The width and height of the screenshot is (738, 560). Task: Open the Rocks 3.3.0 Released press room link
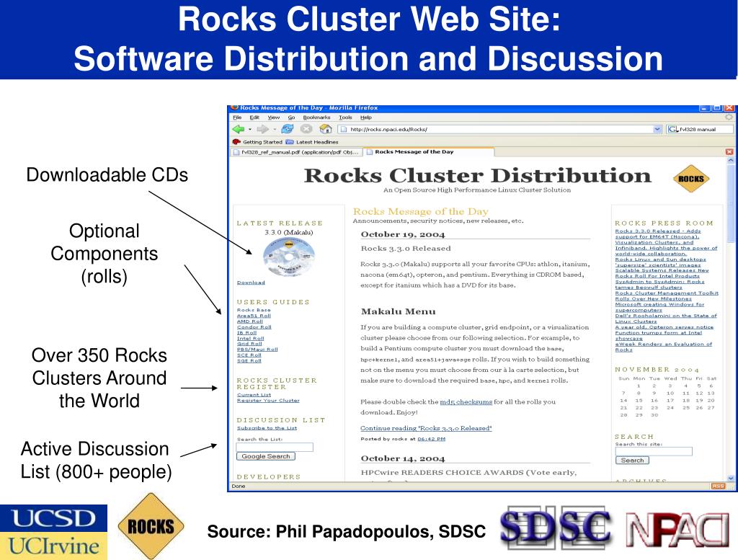tap(666, 242)
